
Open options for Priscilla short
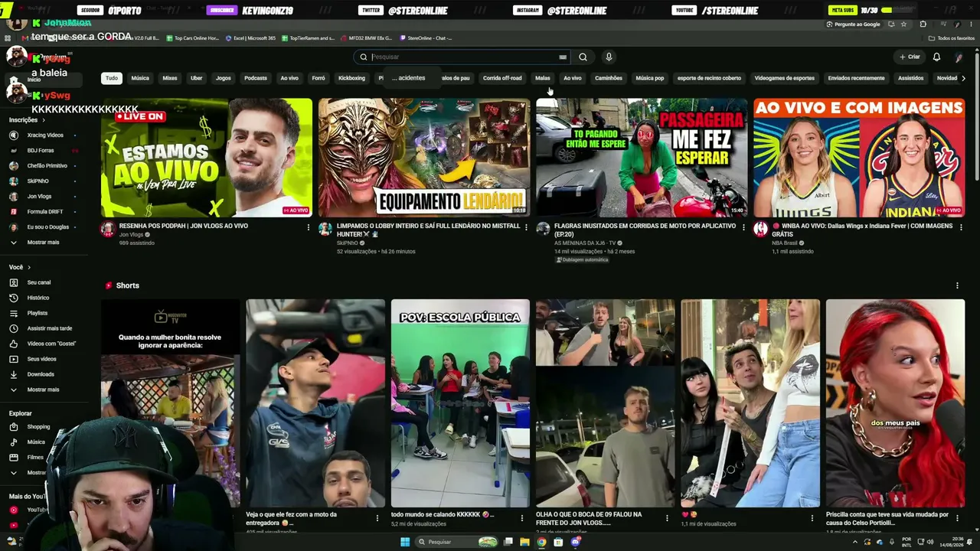click(x=957, y=518)
